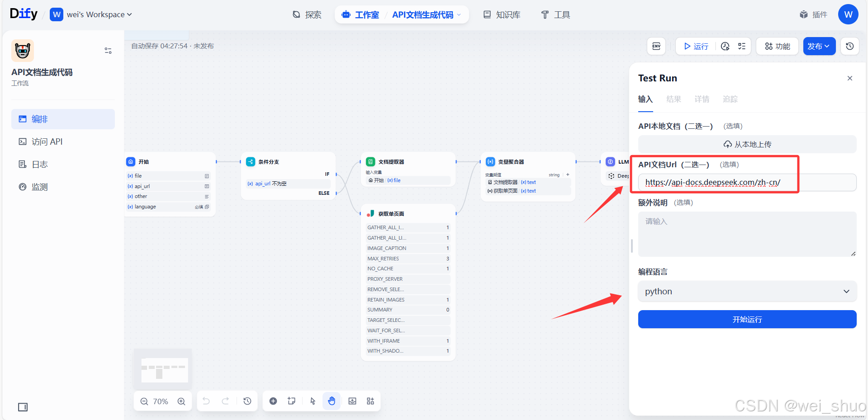Switch to the 输入 tab
The height and width of the screenshot is (420, 868).
(x=645, y=99)
